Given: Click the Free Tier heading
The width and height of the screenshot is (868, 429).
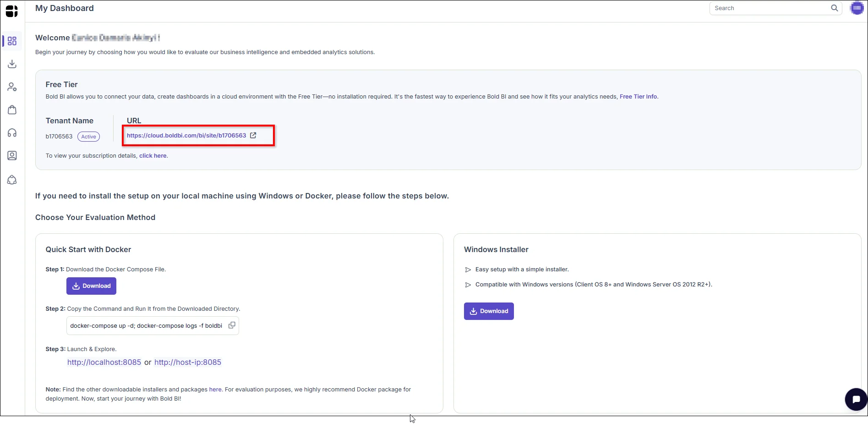Looking at the screenshot, I should 62,85.
